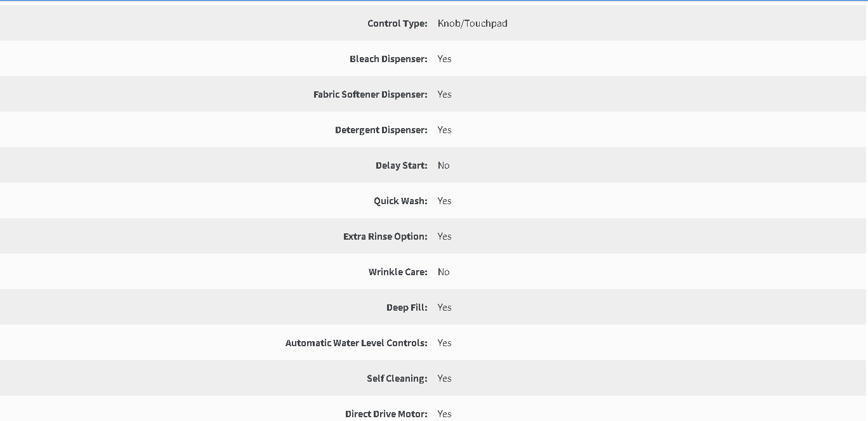Click the Self Cleaning label
868x421 pixels.
coord(397,379)
